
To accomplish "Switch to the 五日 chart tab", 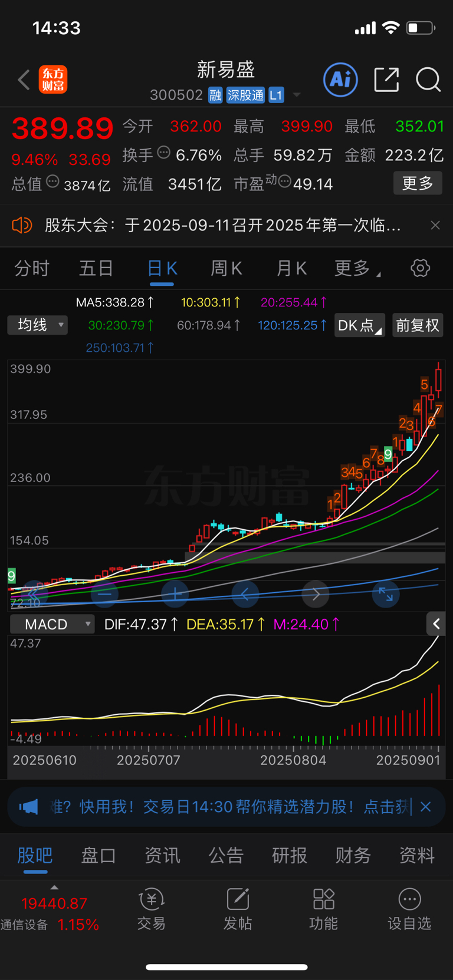I will (x=96, y=269).
